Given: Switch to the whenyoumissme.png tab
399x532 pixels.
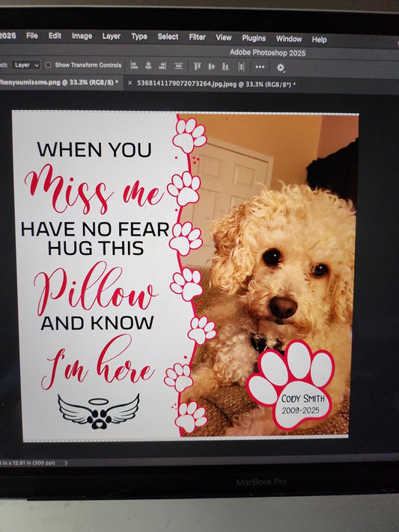Looking at the screenshot, I should coord(59,82).
